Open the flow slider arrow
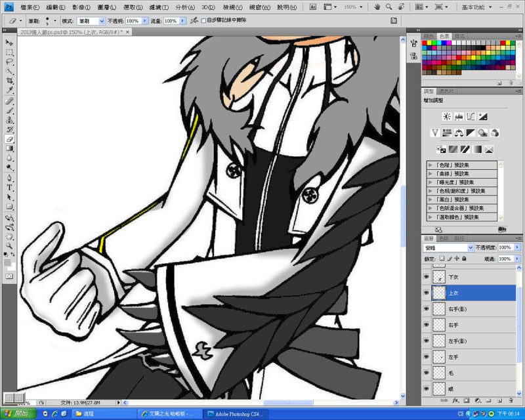The width and height of the screenshot is (525, 420). [183, 21]
